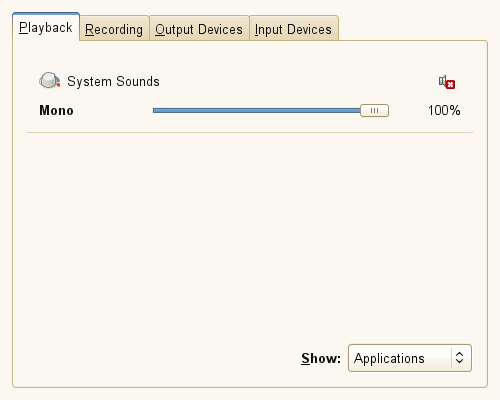Image resolution: width=500 pixels, height=400 pixels.
Task: Open the Show Applications dropdown
Action: pyautogui.click(x=410, y=358)
